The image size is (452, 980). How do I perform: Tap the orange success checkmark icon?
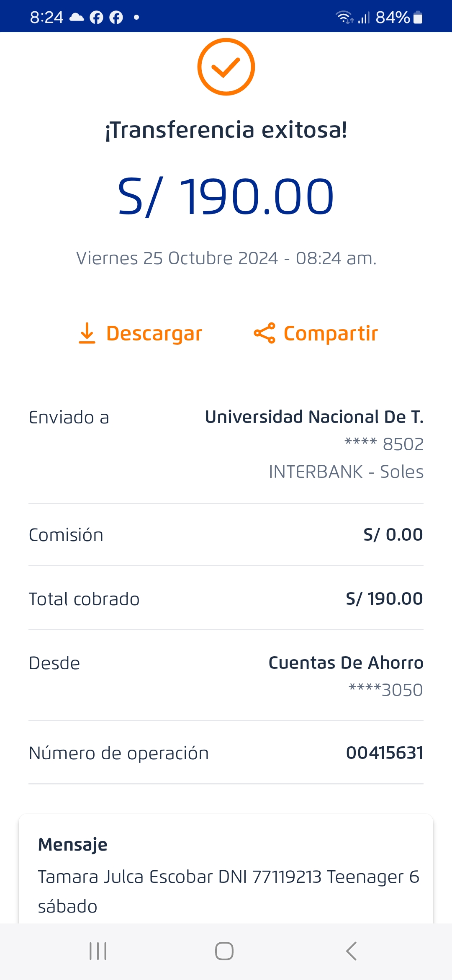point(226,67)
